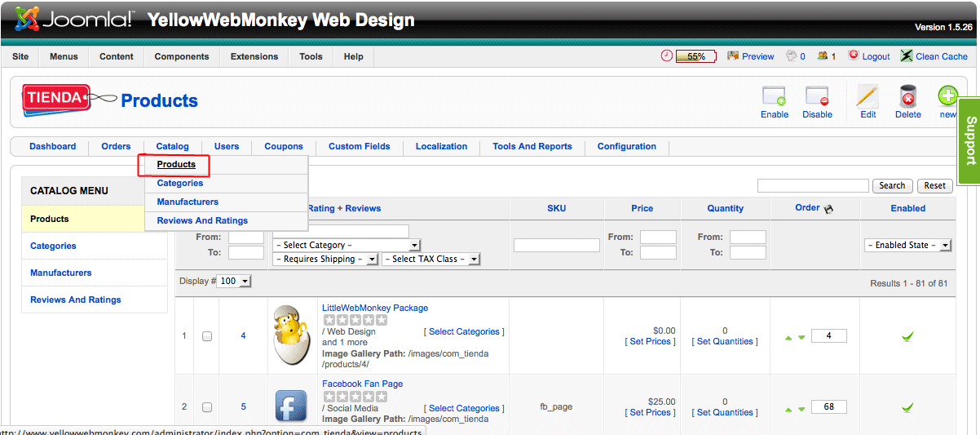Click the Enable toolbar icon
This screenshot has width=980, height=435.
coord(774,96)
